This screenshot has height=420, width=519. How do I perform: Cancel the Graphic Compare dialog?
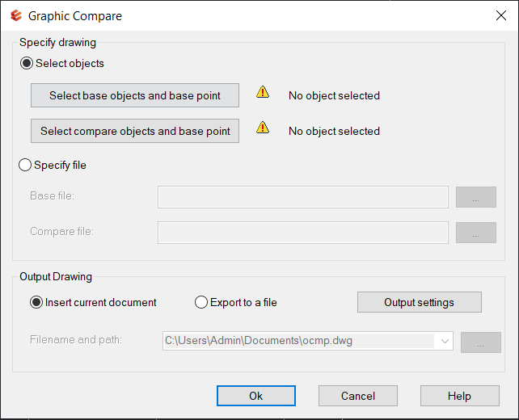(357, 396)
